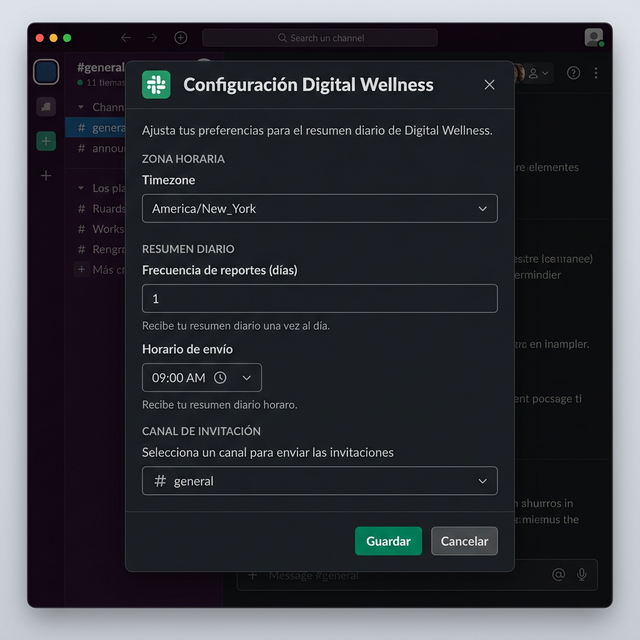Click the Cancelar button
Image resolution: width=640 pixels, height=640 pixels.
coord(464,541)
